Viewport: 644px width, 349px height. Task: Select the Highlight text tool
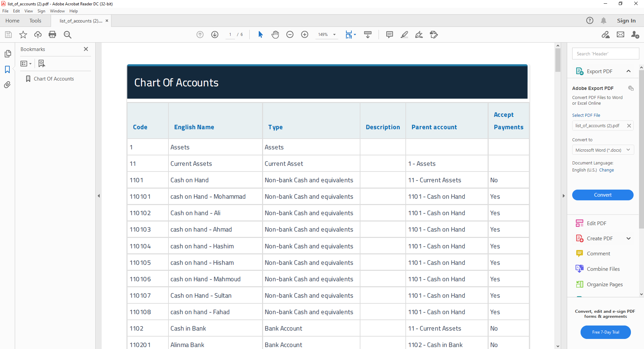(x=404, y=35)
